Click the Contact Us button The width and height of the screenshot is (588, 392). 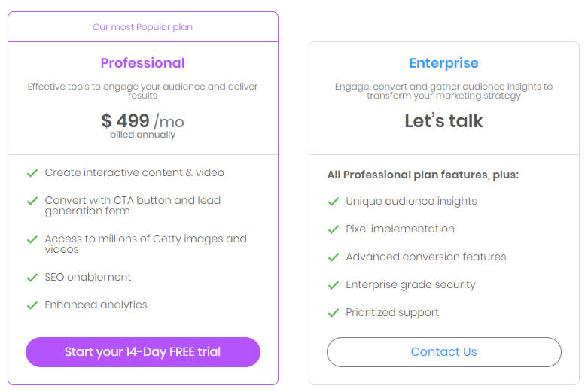pyautogui.click(x=444, y=352)
